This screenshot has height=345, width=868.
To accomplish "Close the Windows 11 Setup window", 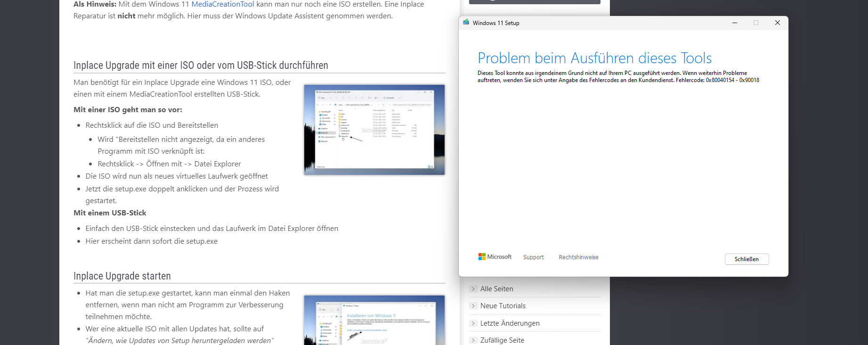I will (x=777, y=23).
